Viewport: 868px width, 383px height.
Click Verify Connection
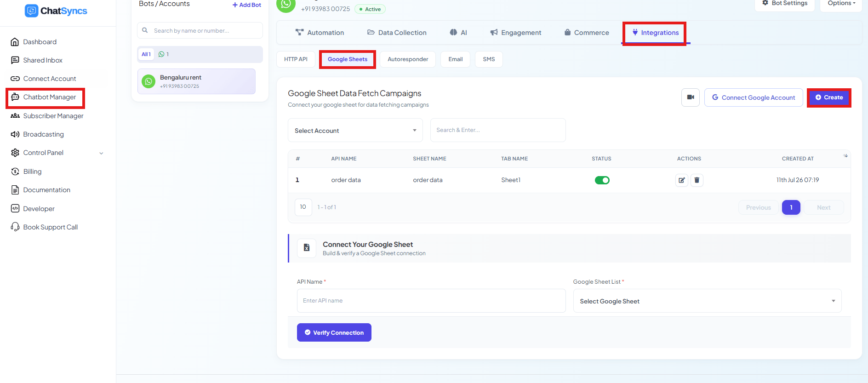[334, 332]
